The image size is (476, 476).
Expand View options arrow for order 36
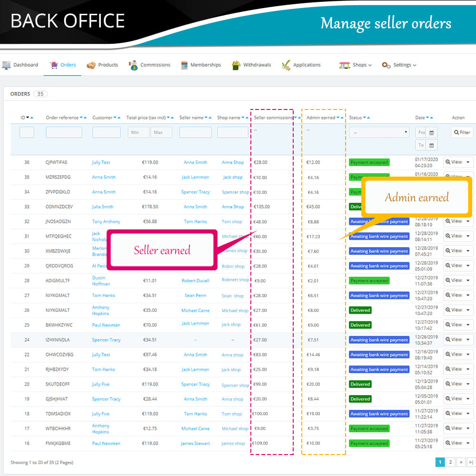(x=468, y=162)
